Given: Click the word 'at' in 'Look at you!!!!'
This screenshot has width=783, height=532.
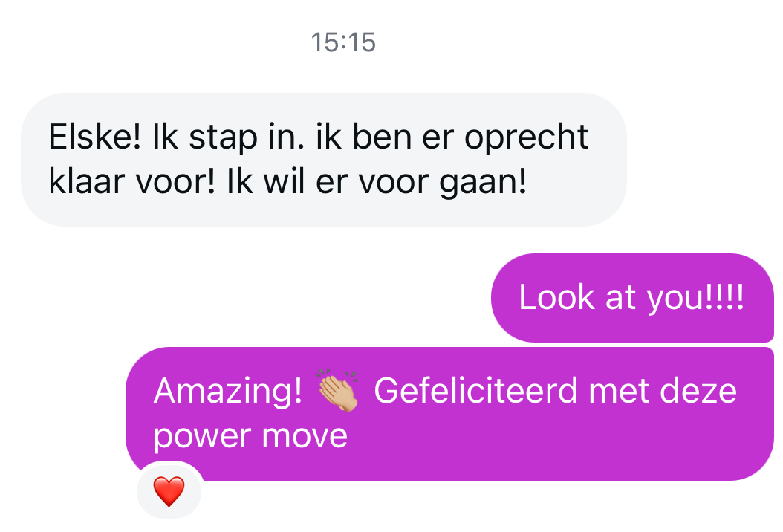Looking at the screenshot, I should (620, 298).
